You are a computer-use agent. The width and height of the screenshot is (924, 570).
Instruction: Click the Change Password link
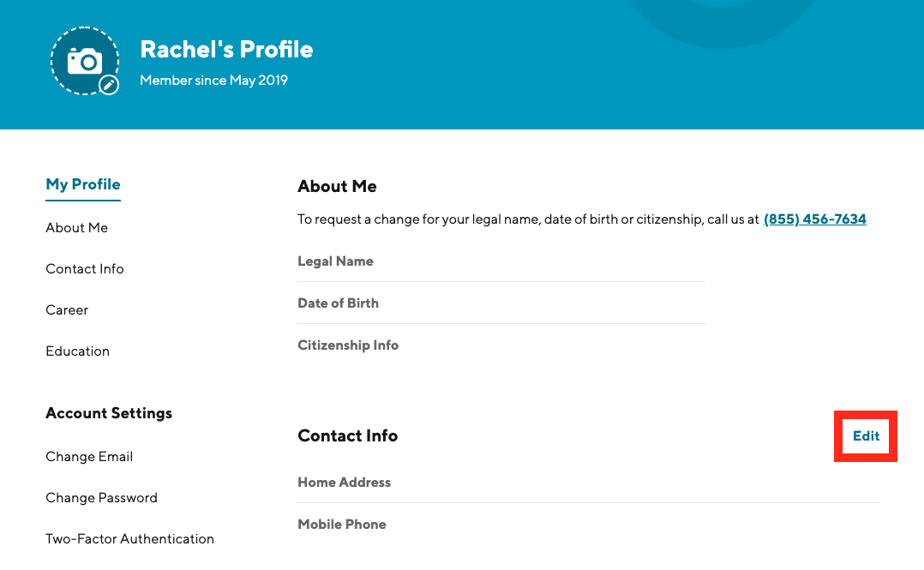click(x=101, y=498)
